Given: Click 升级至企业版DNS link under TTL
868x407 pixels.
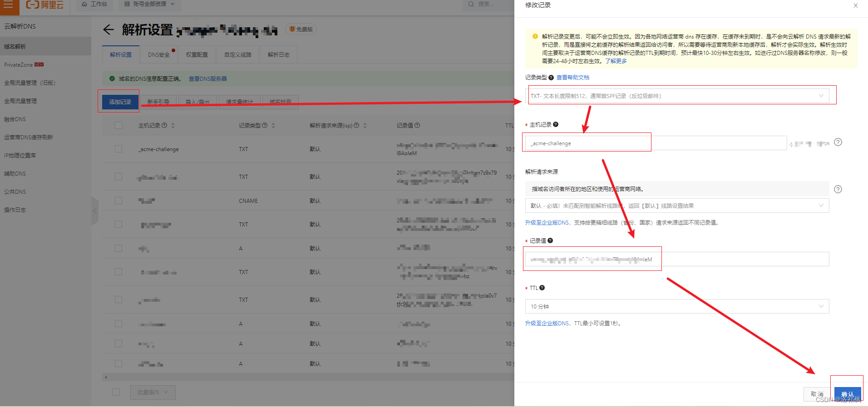Looking at the screenshot, I should pos(547,324).
